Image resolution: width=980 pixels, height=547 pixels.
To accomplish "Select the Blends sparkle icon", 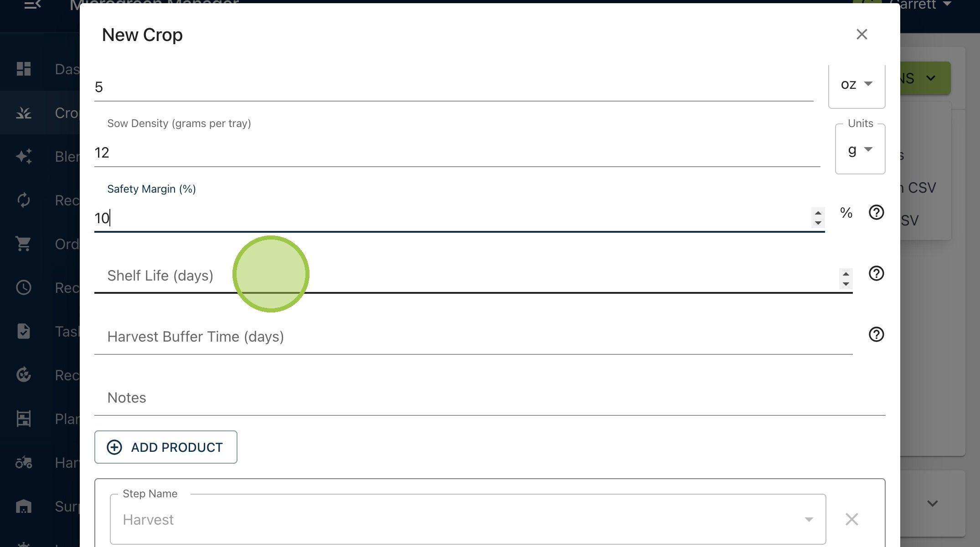I will [24, 156].
